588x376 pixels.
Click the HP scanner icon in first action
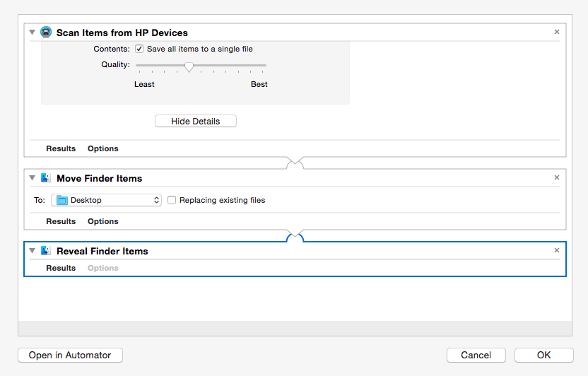(x=46, y=33)
